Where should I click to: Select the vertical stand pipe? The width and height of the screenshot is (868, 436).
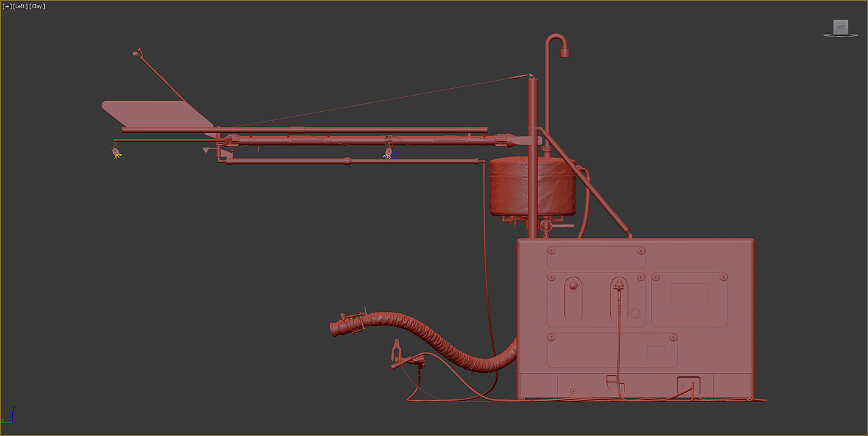click(x=534, y=108)
